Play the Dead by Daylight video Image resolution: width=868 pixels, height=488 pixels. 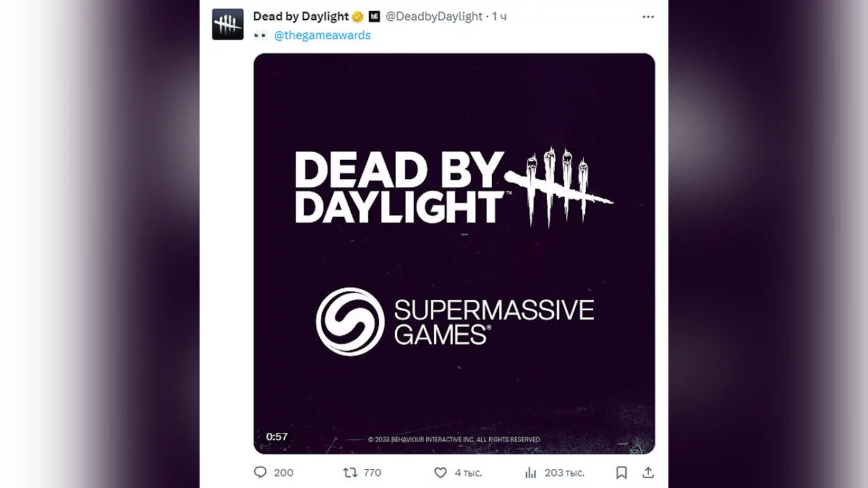coord(454,253)
